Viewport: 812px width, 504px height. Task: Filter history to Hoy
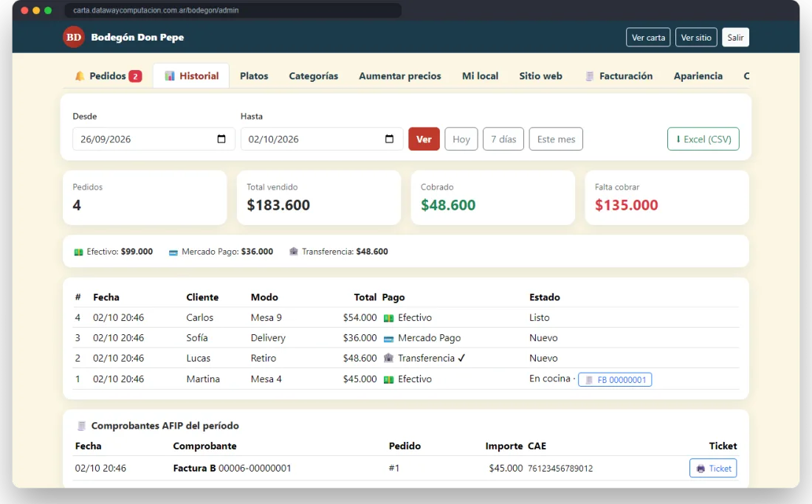(461, 139)
